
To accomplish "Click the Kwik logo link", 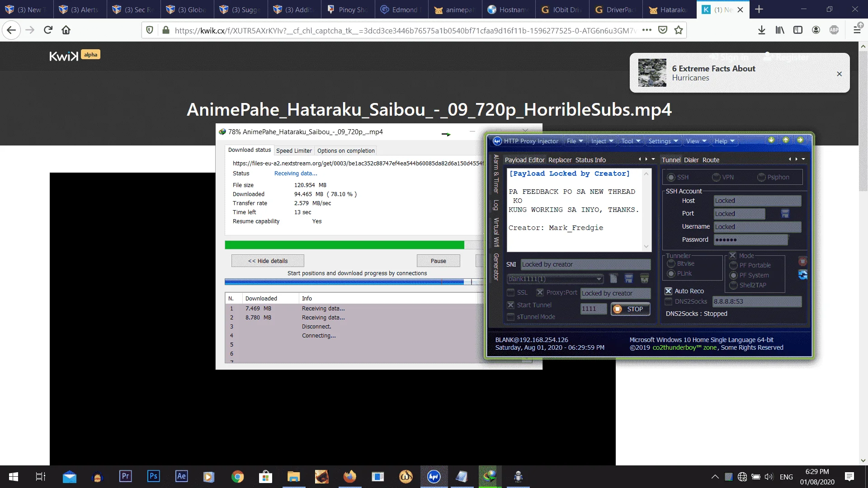I will (64, 56).
